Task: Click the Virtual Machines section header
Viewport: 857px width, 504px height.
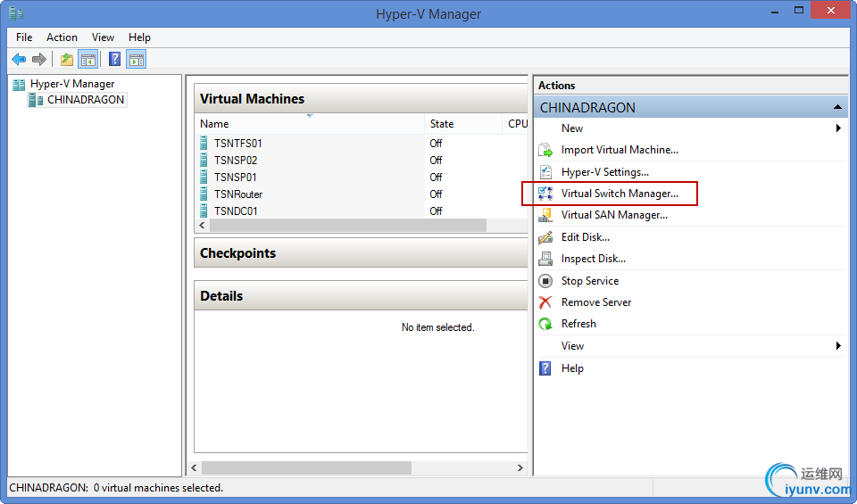Action: tap(362, 99)
